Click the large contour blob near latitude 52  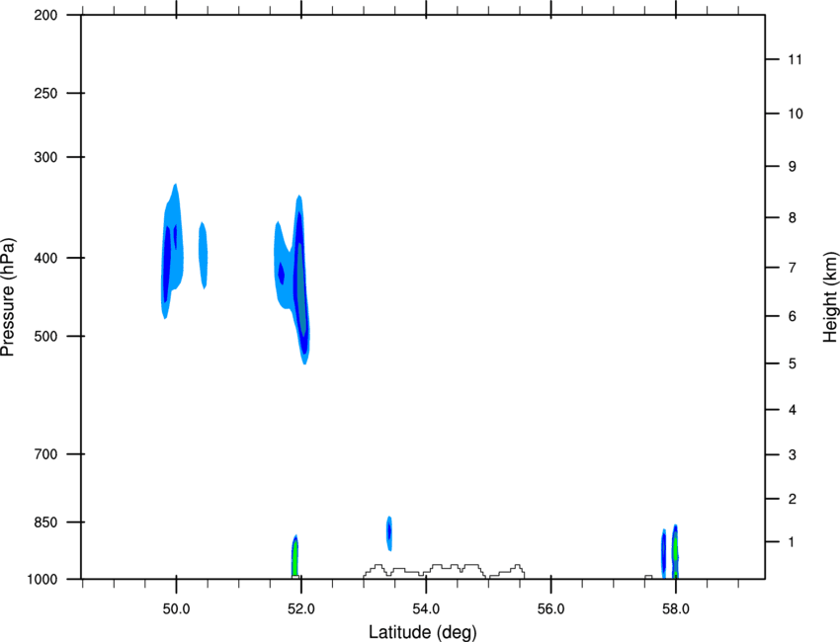(x=298, y=279)
